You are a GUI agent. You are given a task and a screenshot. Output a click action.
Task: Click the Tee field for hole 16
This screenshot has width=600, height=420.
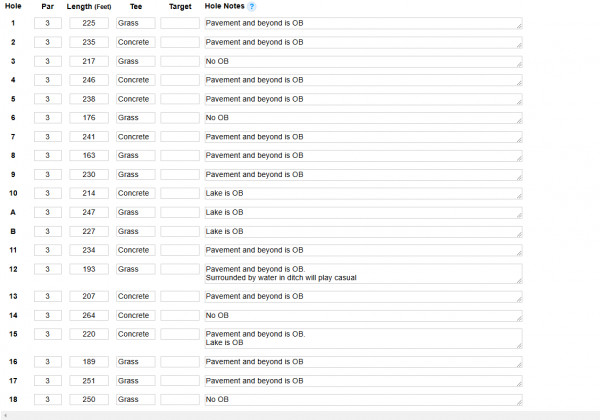(x=136, y=362)
